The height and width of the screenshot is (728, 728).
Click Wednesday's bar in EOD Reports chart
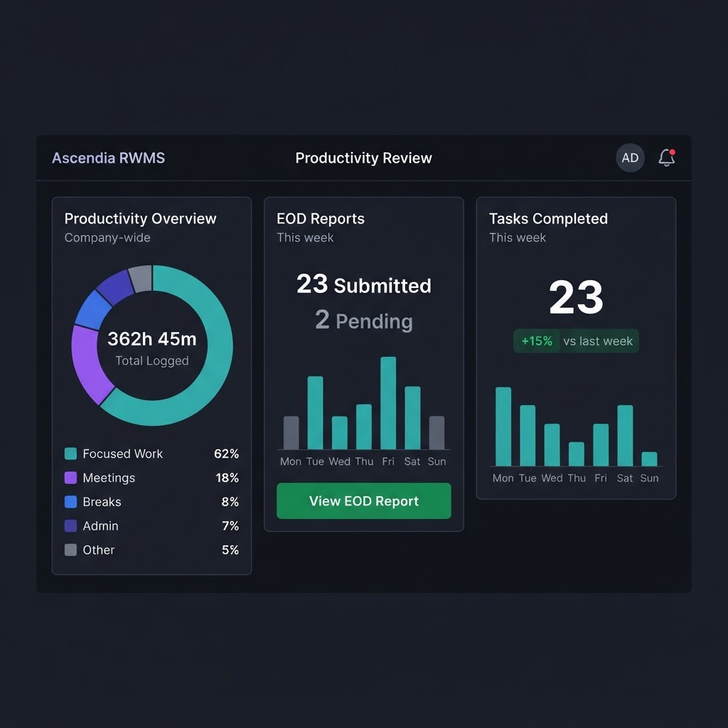click(x=339, y=433)
